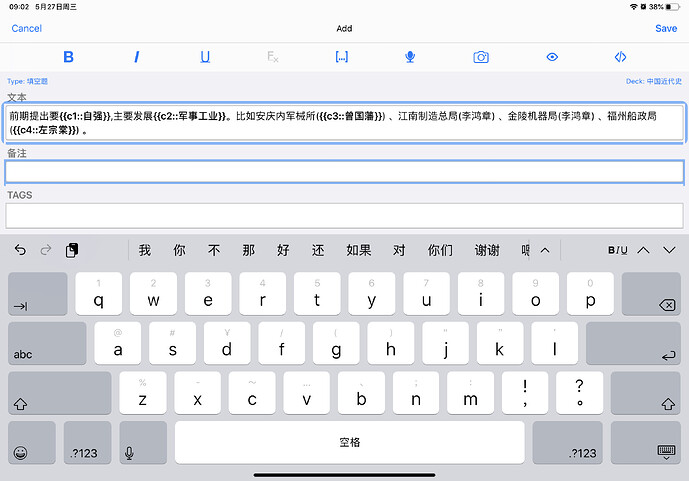Tap the e key
Screen dimensions: 689x481
[208, 293]
